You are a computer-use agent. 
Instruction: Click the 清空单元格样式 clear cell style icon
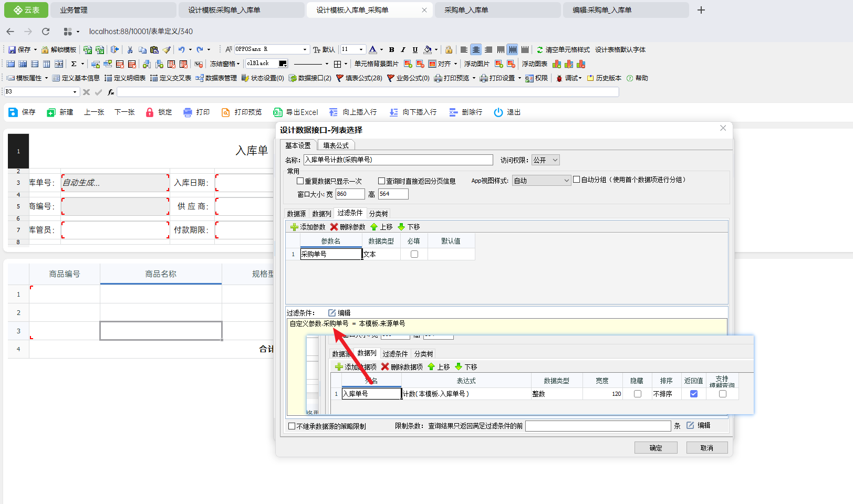(x=540, y=50)
